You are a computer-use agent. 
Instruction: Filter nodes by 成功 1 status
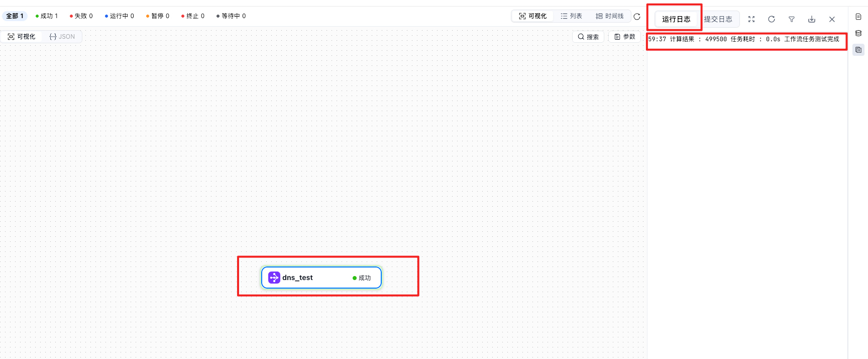(x=47, y=16)
